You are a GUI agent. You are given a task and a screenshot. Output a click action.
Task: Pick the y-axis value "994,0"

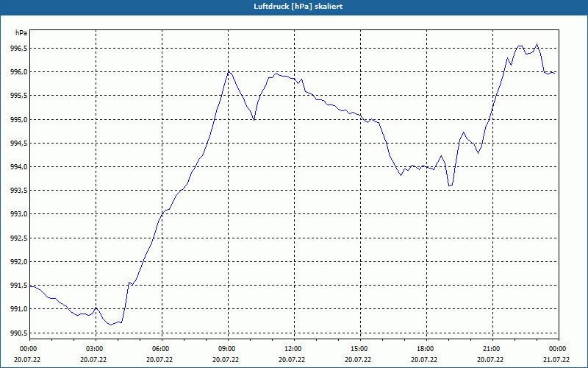tap(19, 167)
